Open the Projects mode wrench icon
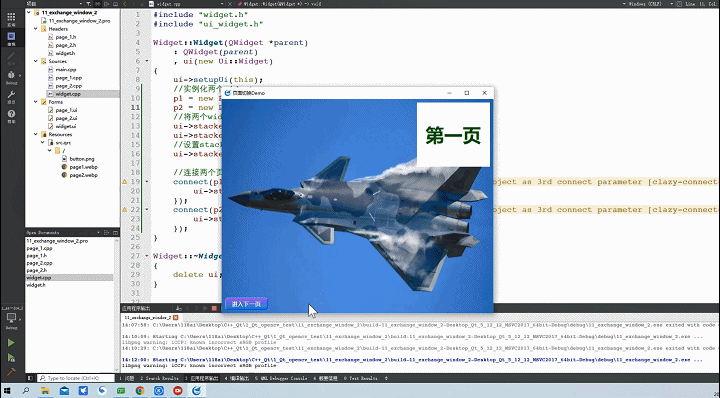The image size is (720, 398). point(11,96)
